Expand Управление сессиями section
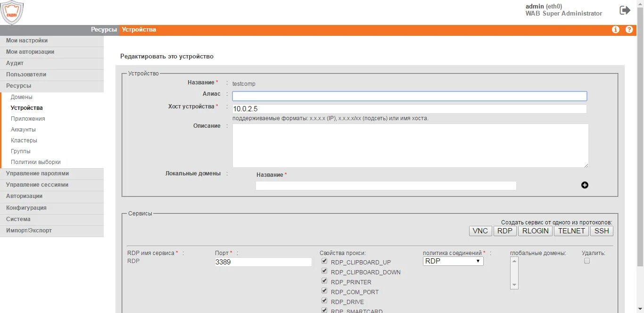This screenshot has height=313, width=644. tap(52, 185)
